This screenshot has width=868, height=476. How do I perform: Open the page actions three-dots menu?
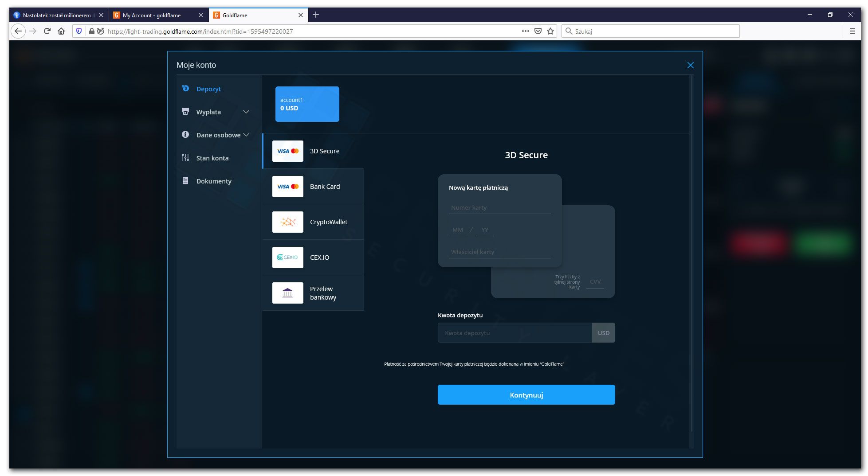coord(526,31)
